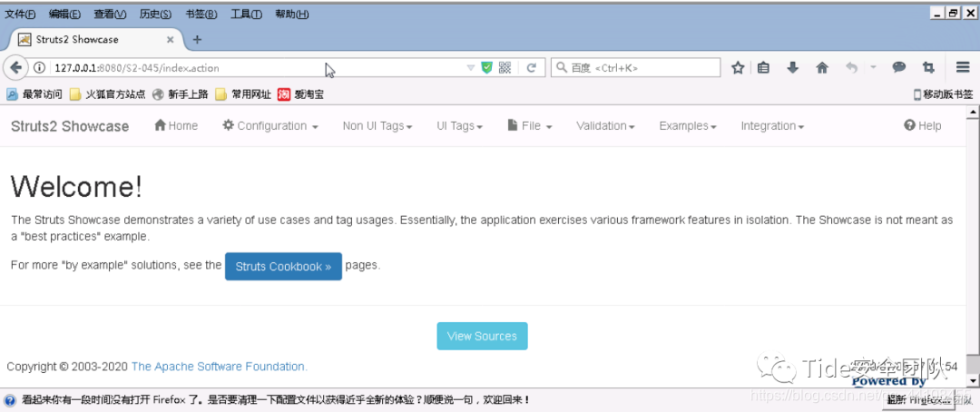Open the hamburger menu icon
Screen dimensions: 980x412
pos(963,67)
